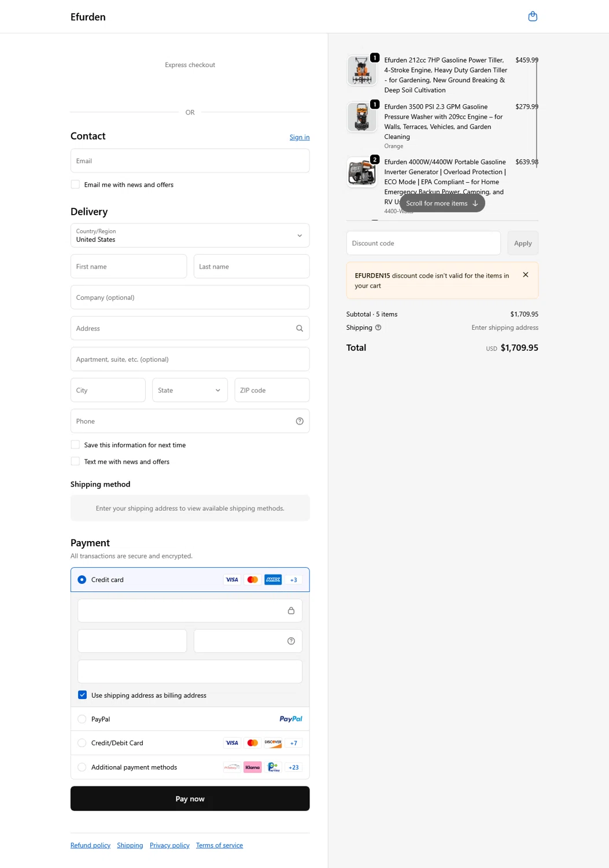Open the shopping bag cart icon
The height and width of the screenshot is (868, 609).
pos(533,16)
